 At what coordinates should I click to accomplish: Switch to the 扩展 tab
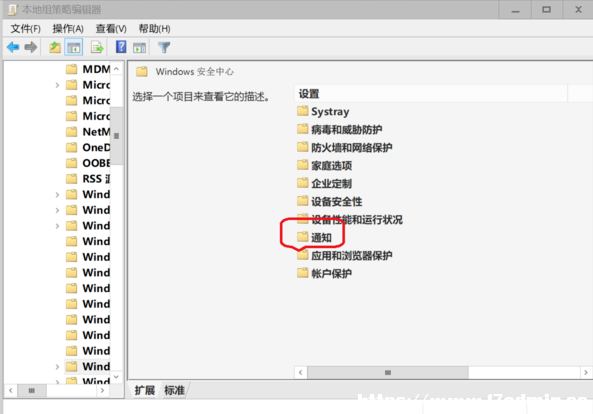pyautogui.click(x=144, y=390)
